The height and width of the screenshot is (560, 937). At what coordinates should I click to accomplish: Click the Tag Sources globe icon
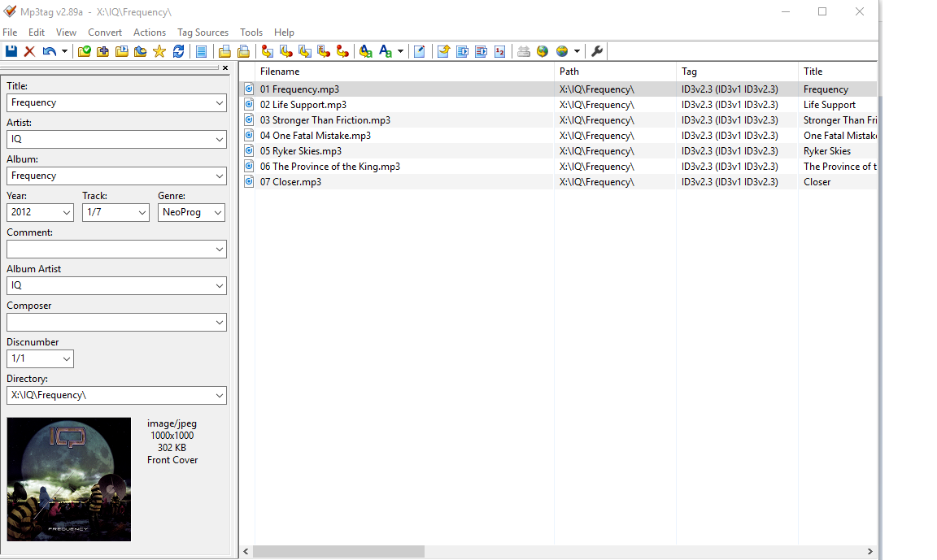pyautogui.click(x=562, y=51)
